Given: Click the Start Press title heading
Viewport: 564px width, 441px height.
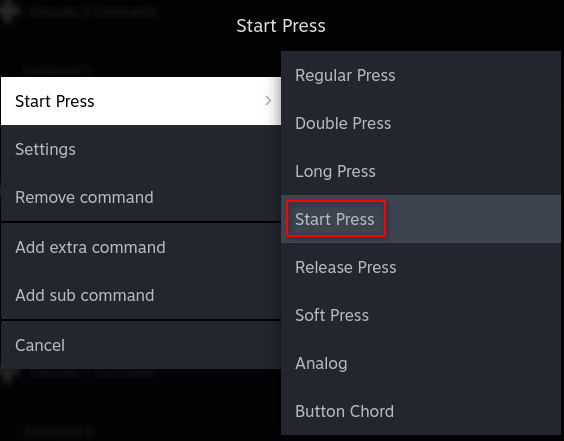Looking at the screenshot, I should click(x=281, y=26).
